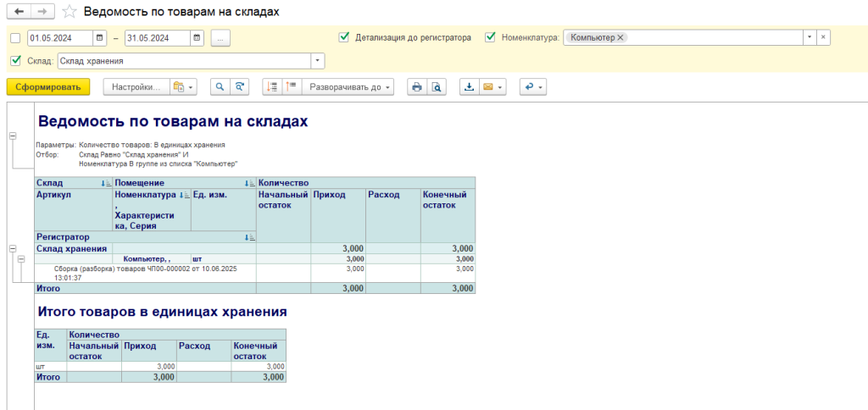
Task: Remove the Компьютер tag from Номенклатура
Action: (x=621, y=37)
